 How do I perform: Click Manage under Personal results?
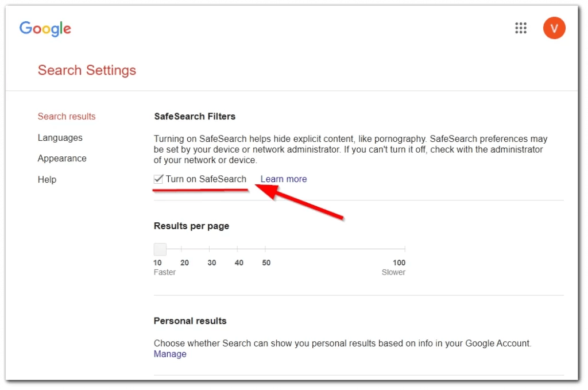[x=170, y=354]
